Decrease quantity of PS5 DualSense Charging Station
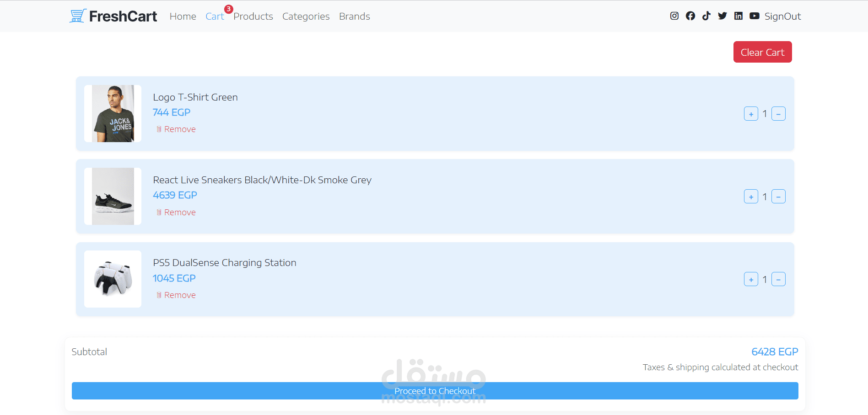 click(778, 279)
